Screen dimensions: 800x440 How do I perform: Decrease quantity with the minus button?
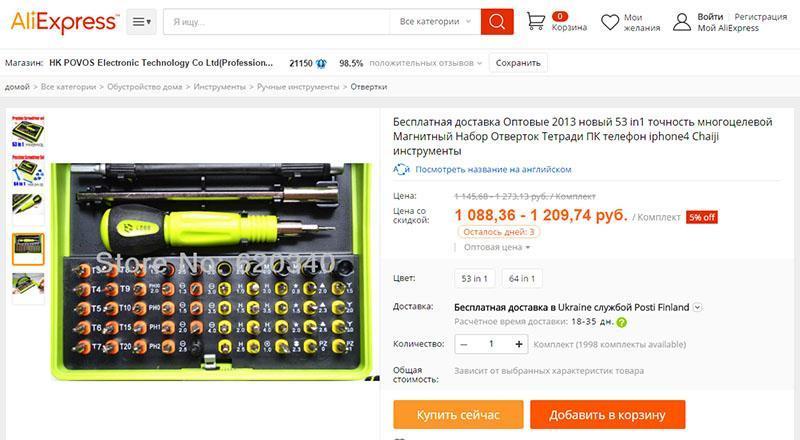click(x=464, y=344)
